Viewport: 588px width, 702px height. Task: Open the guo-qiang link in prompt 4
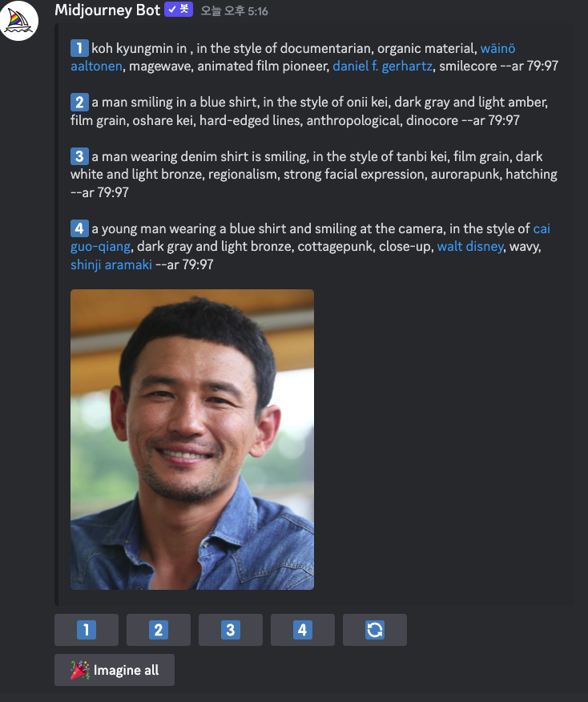[x=101, y=247]
